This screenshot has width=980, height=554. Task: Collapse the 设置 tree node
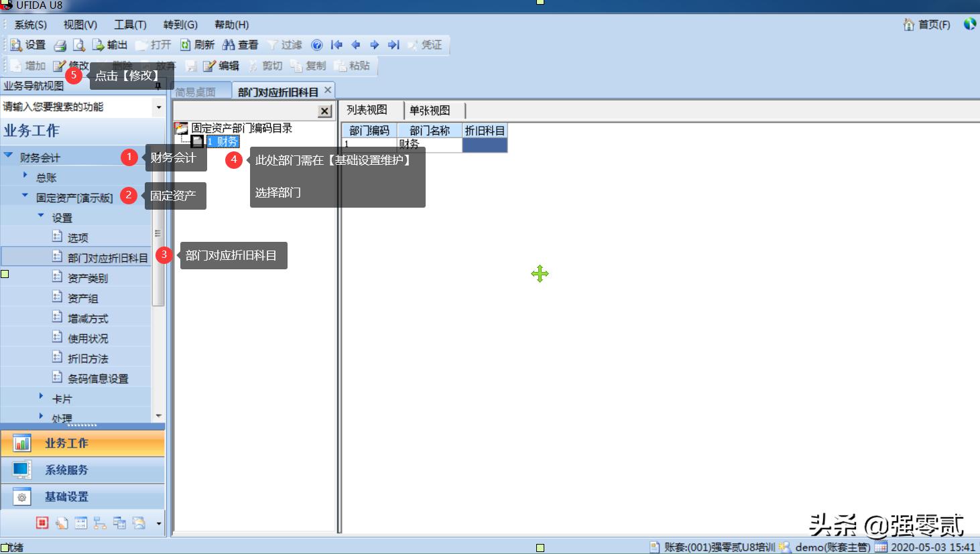[x=41, y=216]
